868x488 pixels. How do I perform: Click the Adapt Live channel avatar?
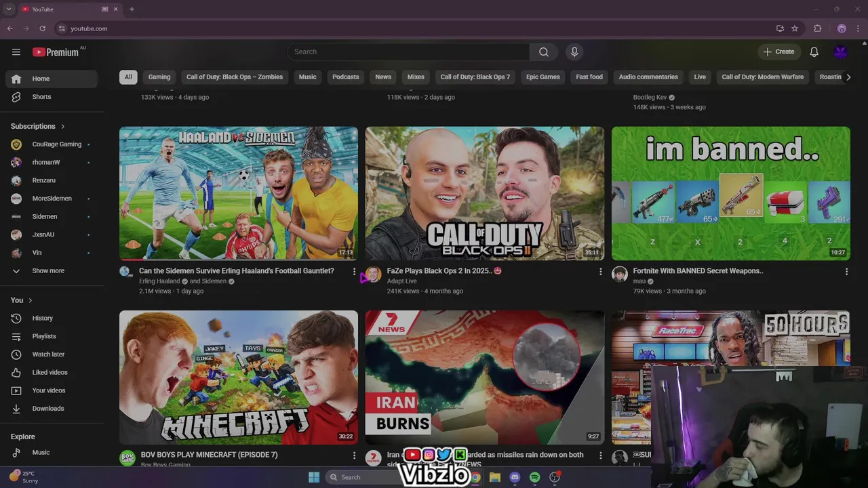pyautogui.click(x=374, y=274)
